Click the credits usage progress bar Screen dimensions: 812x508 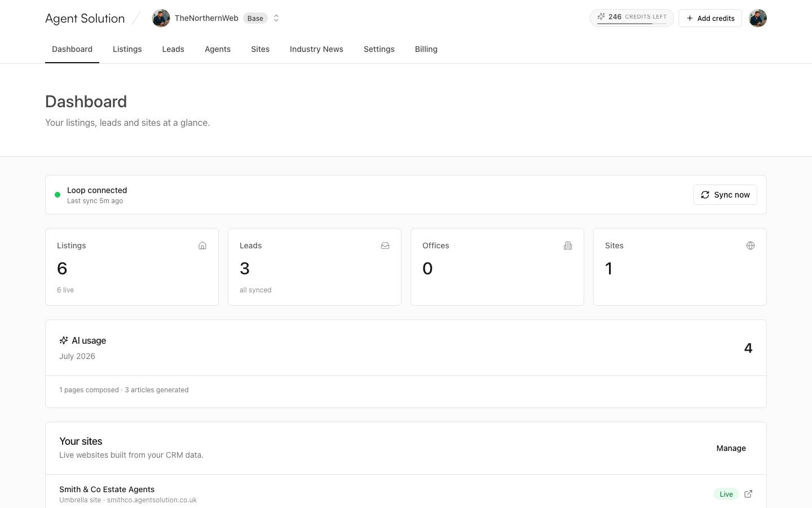[632, 24]
